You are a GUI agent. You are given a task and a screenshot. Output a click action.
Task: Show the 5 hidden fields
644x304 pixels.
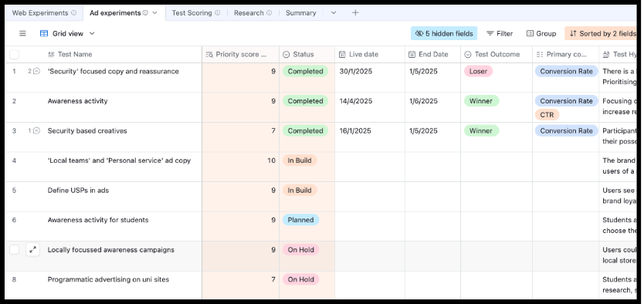pyautogui.click(x=444, y=34)
